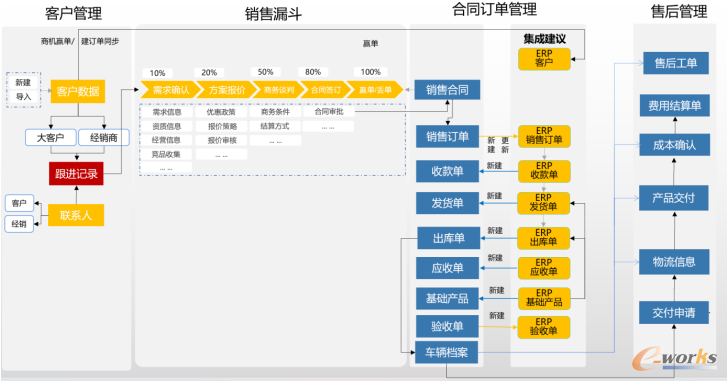Click the 大客户 box
The width and height of the screenshot is (727, 381).
(51, 138)
